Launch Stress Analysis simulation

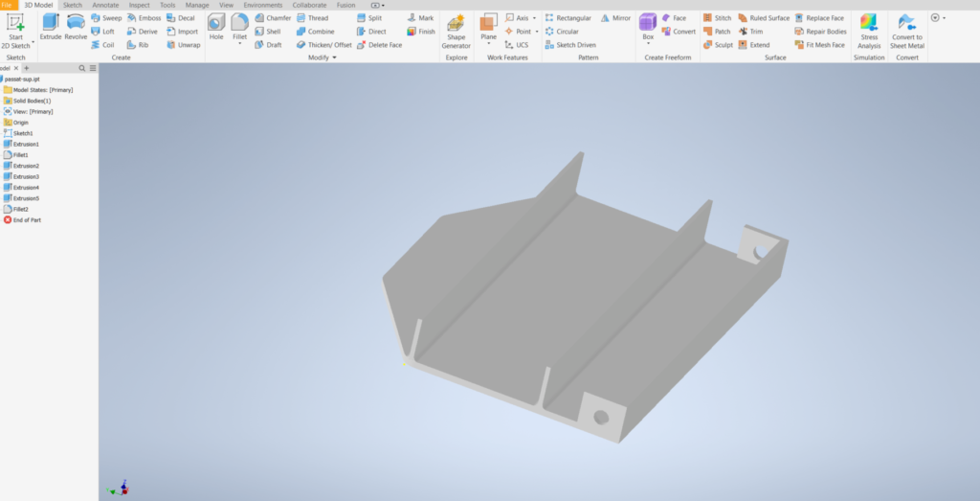[x=869, y=32]
